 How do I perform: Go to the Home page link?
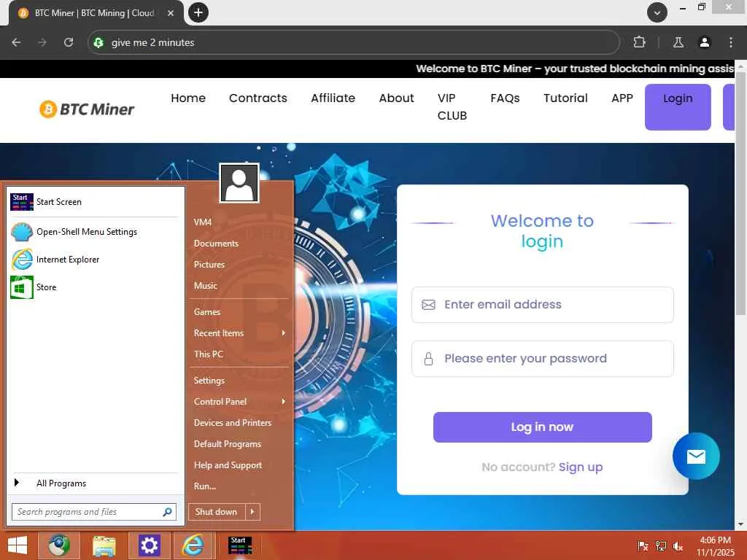click(188, 98)
